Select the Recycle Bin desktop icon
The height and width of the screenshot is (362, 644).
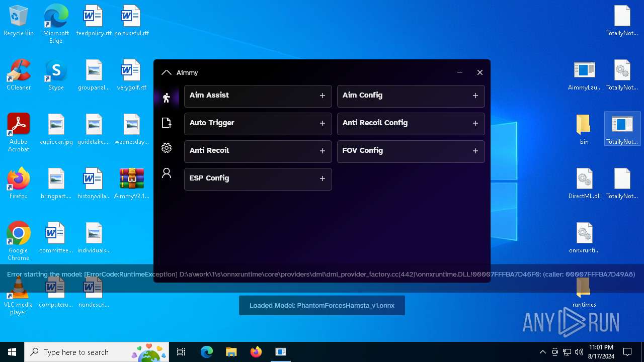point(19,21)
